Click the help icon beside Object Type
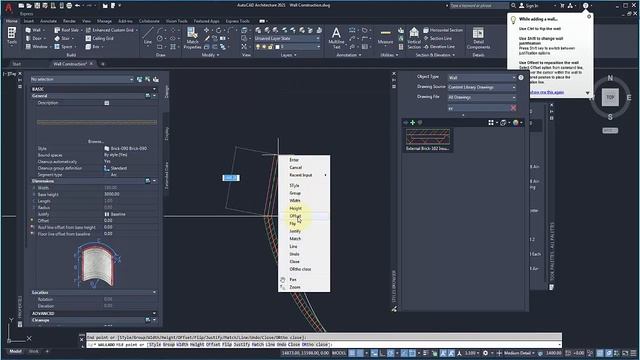The width and height of the screenshot is (640, 360). click(521, 77)
